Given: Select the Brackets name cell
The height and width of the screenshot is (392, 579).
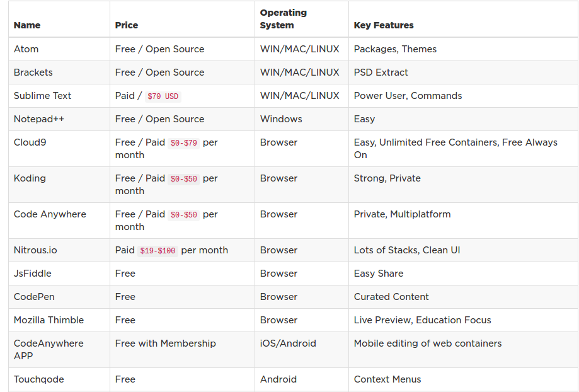Looking at the screenshot, I should point(33,72).
